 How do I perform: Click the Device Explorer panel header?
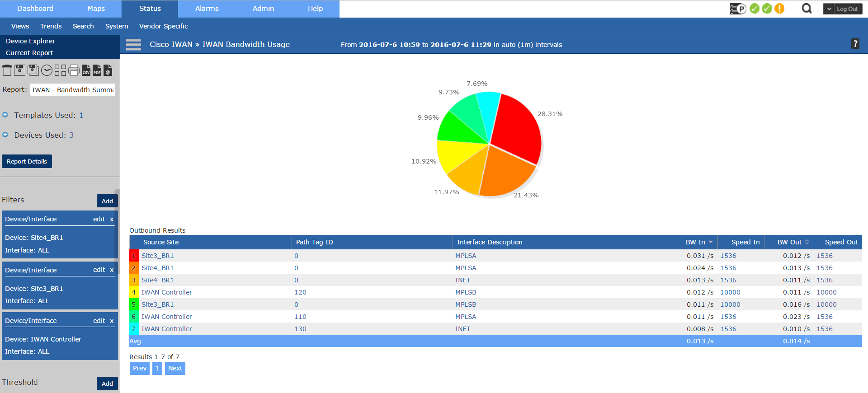coord(30,41)
